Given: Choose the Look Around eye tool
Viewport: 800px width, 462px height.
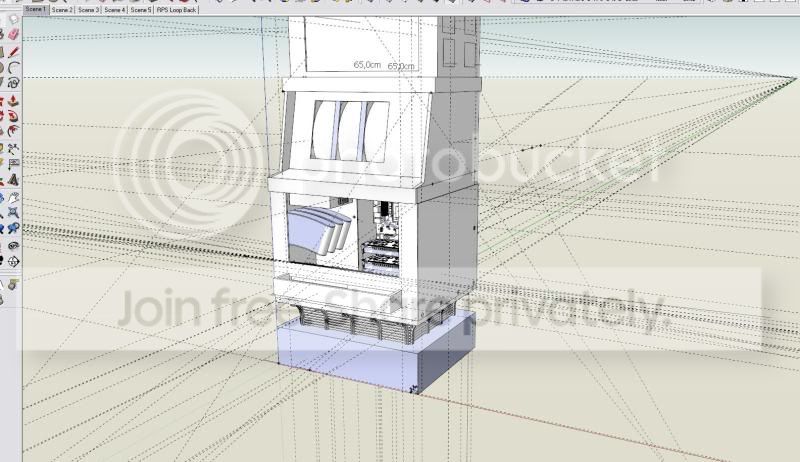Looking at the screenshot, I should [x=14, y=246].
